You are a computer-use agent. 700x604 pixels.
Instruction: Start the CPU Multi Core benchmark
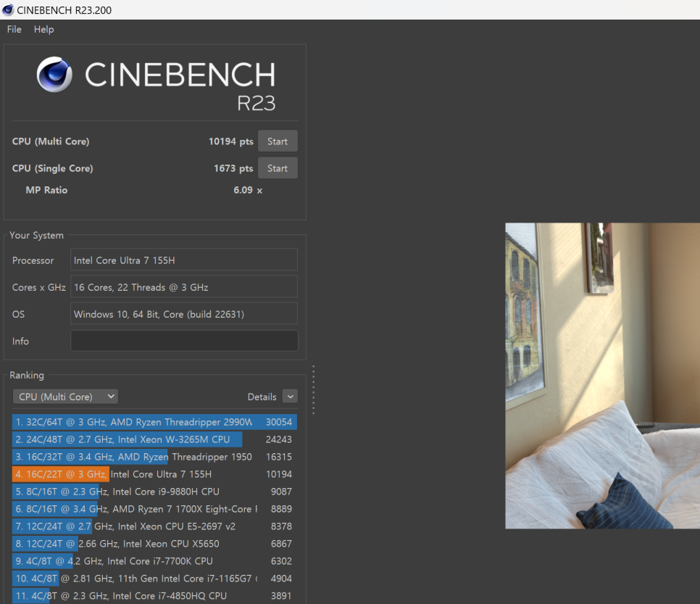click(x=278, y=141)
